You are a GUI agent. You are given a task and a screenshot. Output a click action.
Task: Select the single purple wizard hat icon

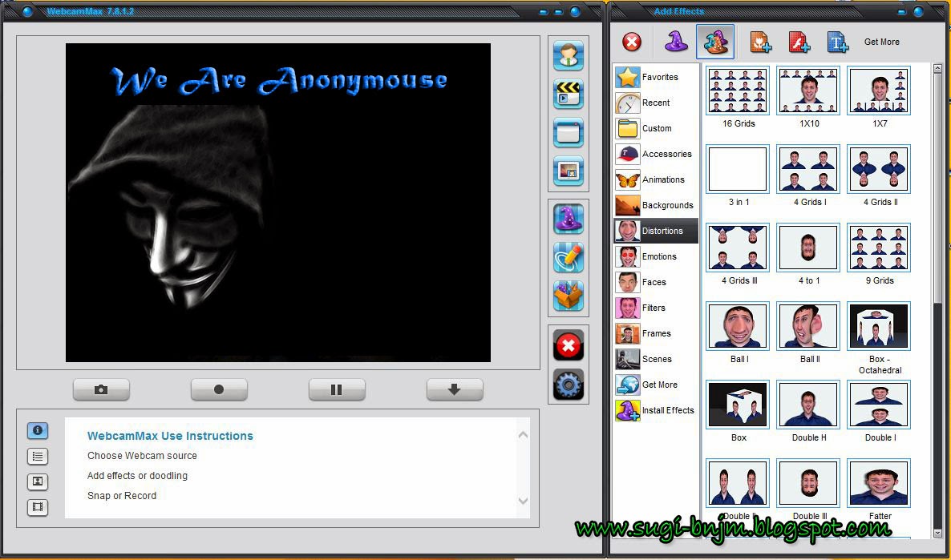coord(676,42)
